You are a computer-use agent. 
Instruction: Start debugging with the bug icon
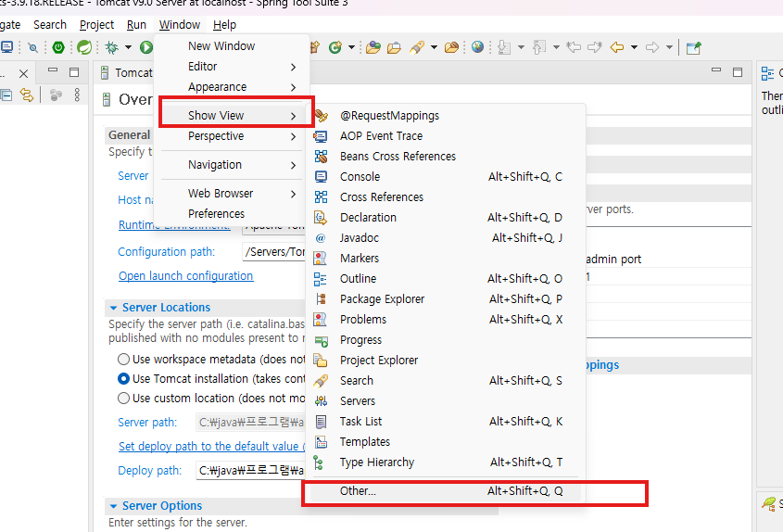112,47
